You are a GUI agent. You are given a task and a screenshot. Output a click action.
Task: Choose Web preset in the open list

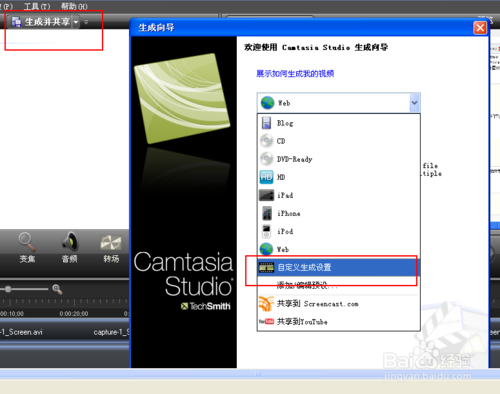(x=338, y=249)
